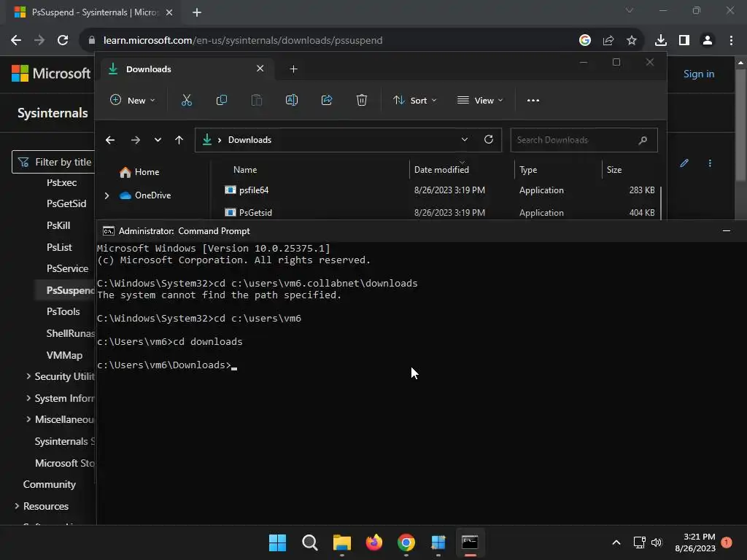Open the PsGetSid link in the sidebar

pyautogui.click(x=66, y=203)
